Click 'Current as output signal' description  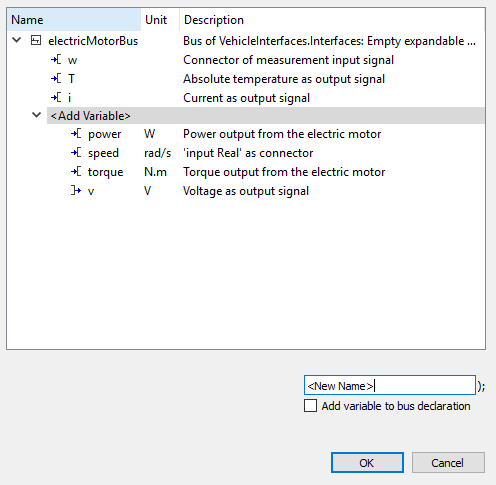(x=246, y=98)
